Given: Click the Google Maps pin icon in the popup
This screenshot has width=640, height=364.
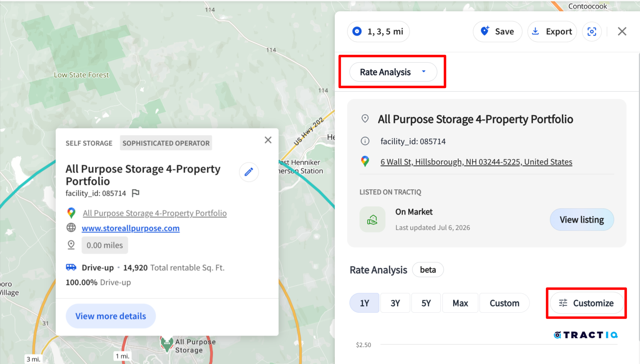Looking at the screenshot, I should [71, 213].
